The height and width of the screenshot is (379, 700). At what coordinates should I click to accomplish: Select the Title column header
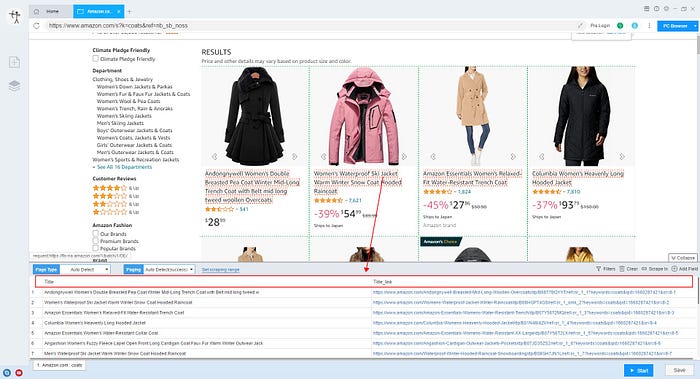click(203, 282)
